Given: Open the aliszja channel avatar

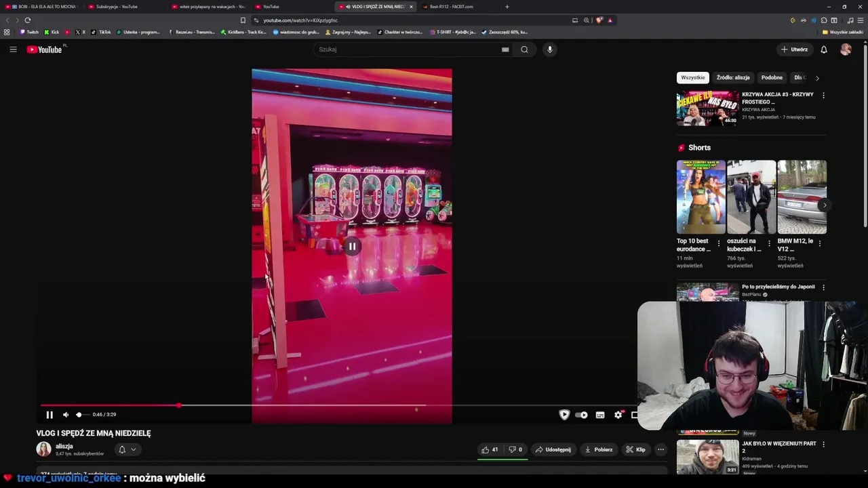Looking at the screenshot, I should pos(43,449).
